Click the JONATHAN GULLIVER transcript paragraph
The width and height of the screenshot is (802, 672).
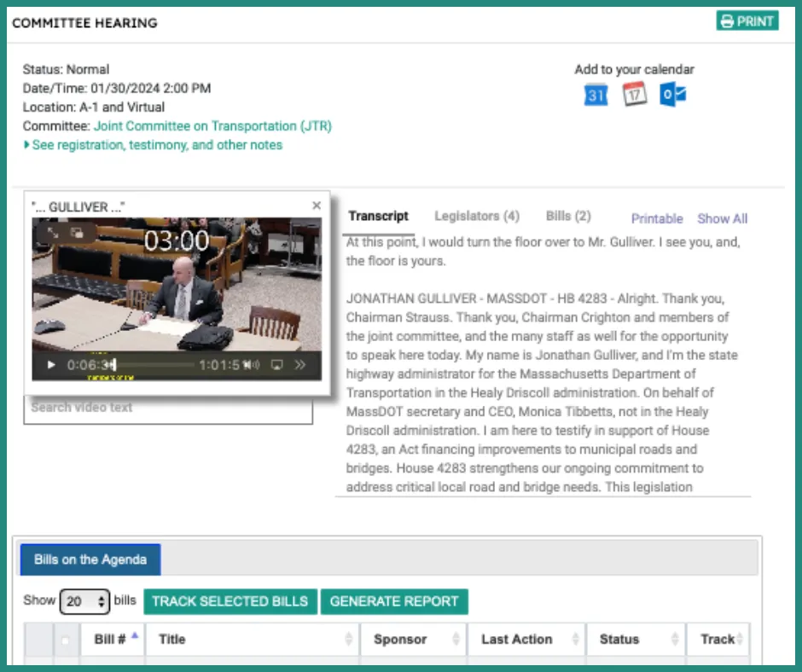click(x=542, y=392)
